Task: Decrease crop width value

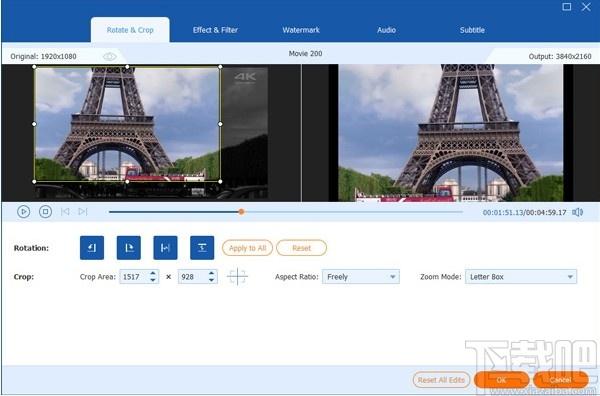Action: pyautogui.click(x=153, y=280)
